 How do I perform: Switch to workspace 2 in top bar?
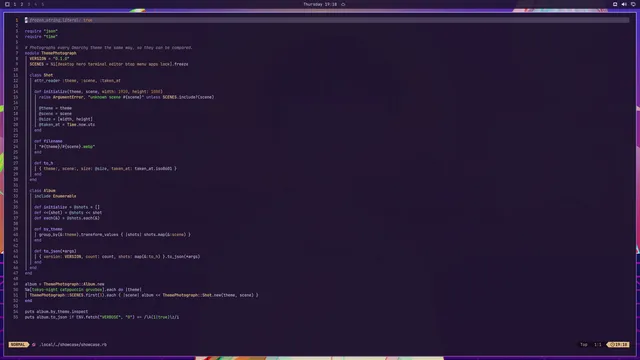[22, 4]
